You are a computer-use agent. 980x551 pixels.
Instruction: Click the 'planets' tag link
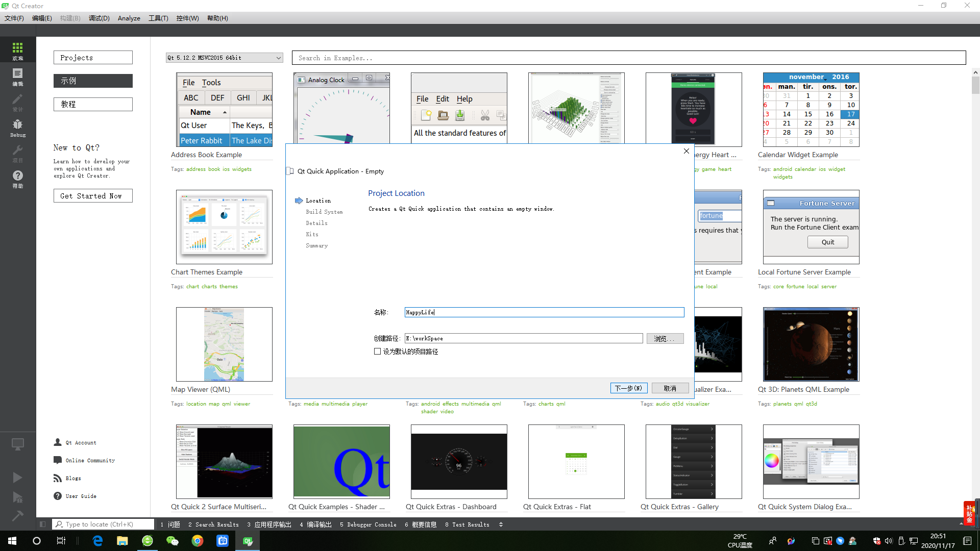(782, 404)
